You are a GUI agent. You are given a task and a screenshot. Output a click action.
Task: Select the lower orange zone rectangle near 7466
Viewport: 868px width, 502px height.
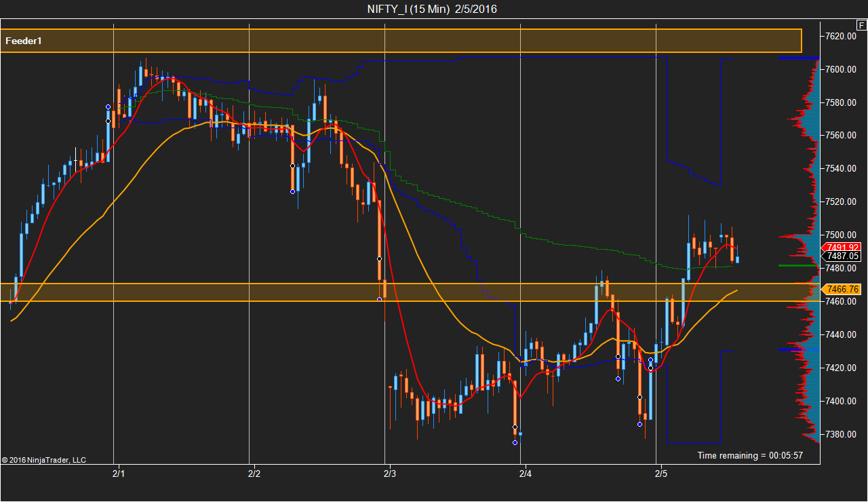coord(410,292)
